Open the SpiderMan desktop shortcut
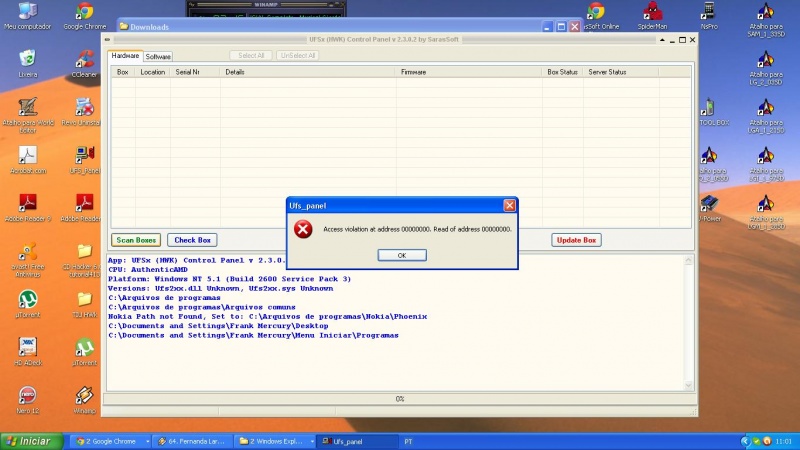 tap(652, 16)
